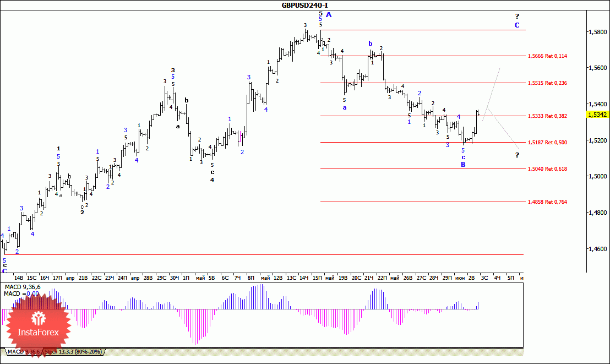The width and height of the screenshot is (610, 364).
Task: Click the 1,5200 price axis label
Action: click(597, 140)
